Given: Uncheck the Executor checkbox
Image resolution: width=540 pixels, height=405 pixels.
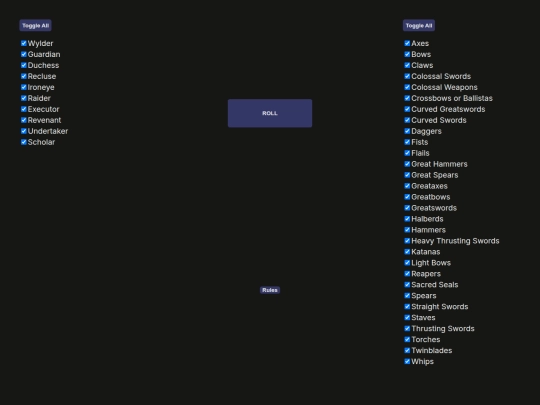Looking at the screenshot, I should click(24, 109).
